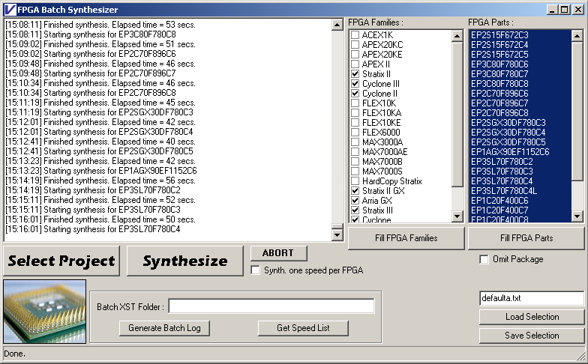The image size is (588, 364).
Task: Check the MAX7000S family
Action: point(355,171)
